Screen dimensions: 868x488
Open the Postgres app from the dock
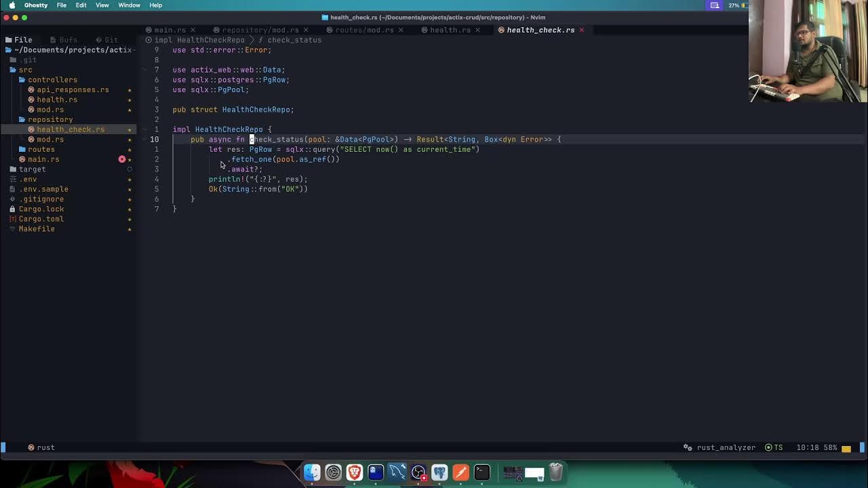[x=440, y=472]
